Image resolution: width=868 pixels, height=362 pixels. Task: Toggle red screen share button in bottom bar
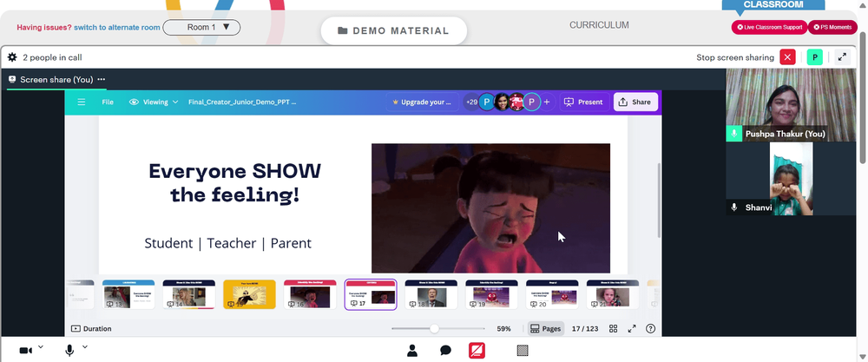click(x=477, y=351)
